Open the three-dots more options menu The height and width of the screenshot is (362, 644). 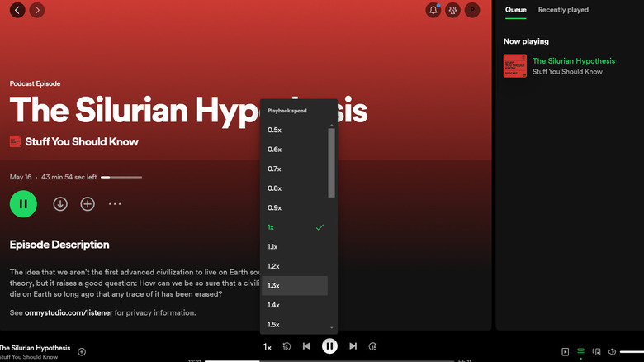click(116, 204)
